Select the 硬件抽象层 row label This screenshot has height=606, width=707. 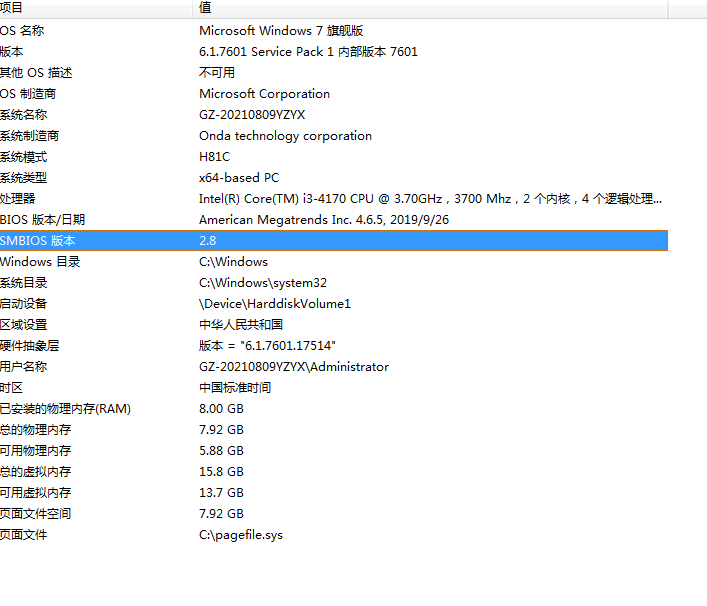(29, 346)
